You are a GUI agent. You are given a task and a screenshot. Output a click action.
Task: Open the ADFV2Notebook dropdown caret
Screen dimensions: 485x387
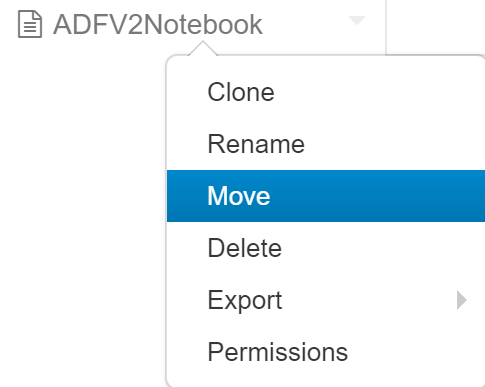pos(357,20)
